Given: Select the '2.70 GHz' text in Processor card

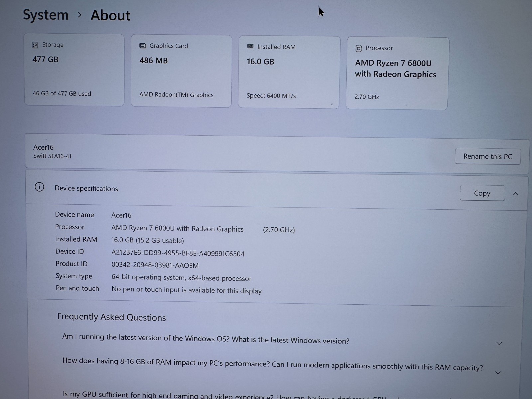Looking at the screenshot, I should (x=367, y=97).
